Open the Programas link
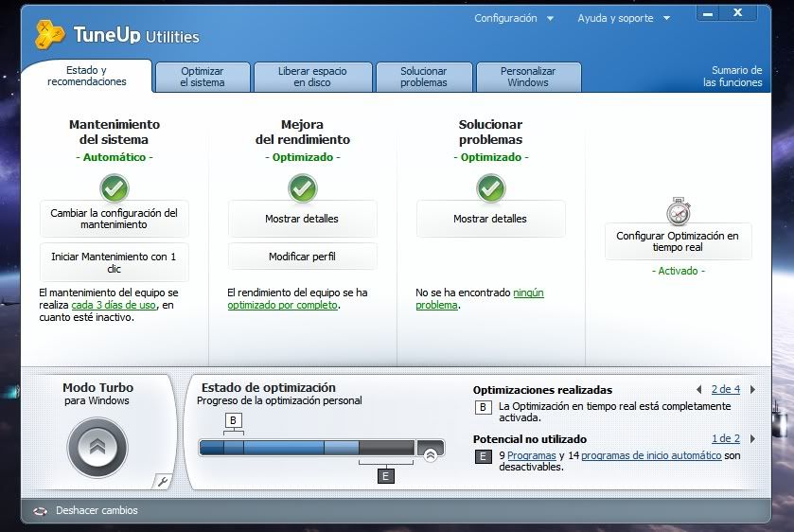This screenshot has height=532, width=794. click(x=532, y=455)
